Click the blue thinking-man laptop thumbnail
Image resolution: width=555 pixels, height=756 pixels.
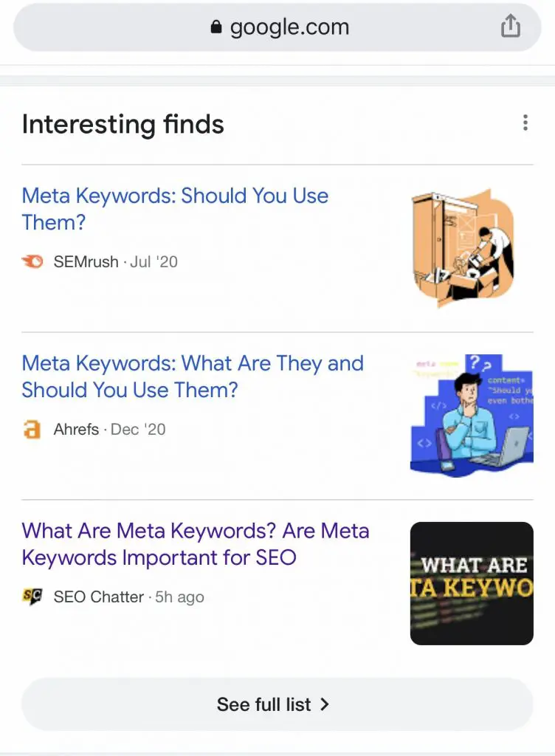click(472, 416)
